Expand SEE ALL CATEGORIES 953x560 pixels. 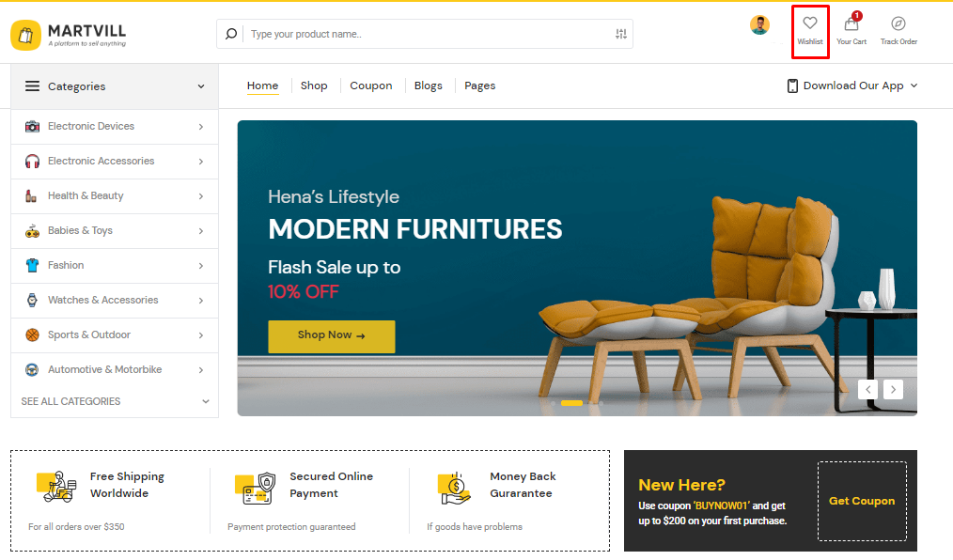tap(115, 401)
